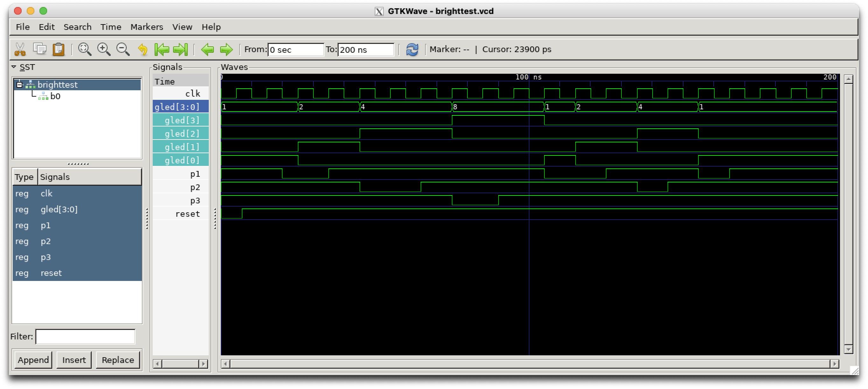Click the Zoom Undo yellow arrow icon
This screenshot has width=868, height=389.
click(143, 50)
